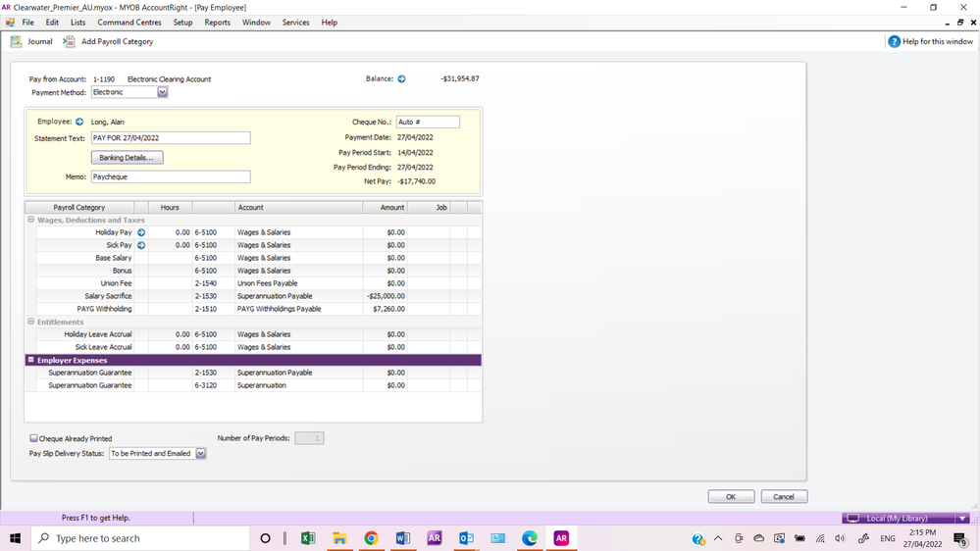The height and width of the screenshot is (551, 980).
Task: Open the Reports menu
Action: (x=217, y=23)
